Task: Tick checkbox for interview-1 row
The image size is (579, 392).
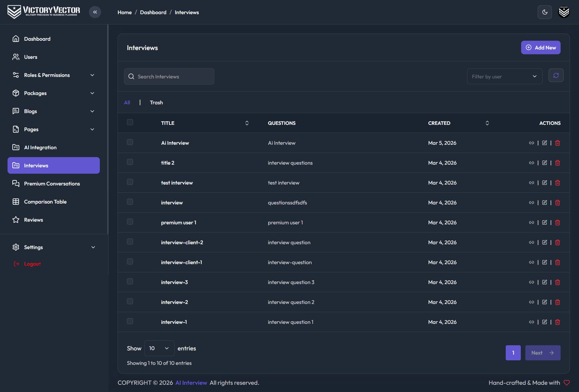Action: [x=130, y=321]
